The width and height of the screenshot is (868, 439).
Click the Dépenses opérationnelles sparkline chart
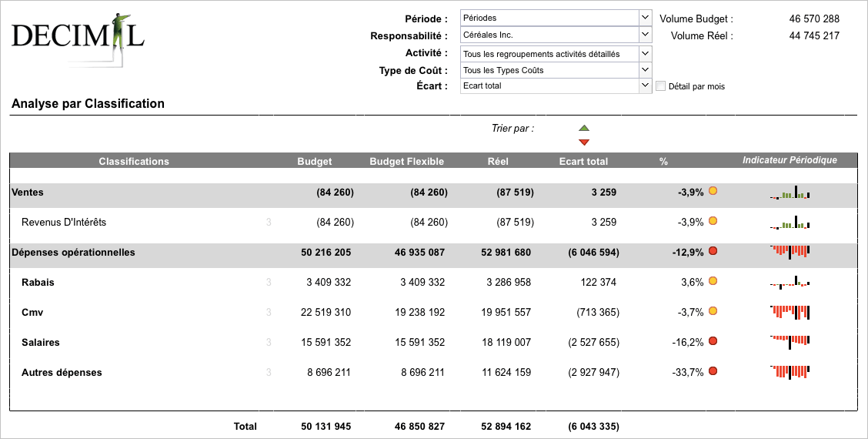tap(790, 252)
